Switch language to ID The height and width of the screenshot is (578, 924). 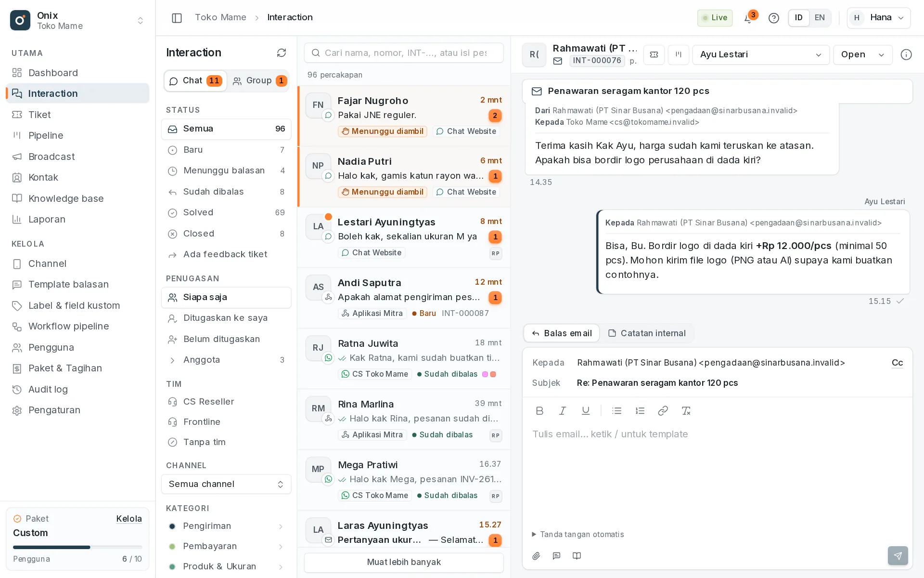[x=799, y=18]
